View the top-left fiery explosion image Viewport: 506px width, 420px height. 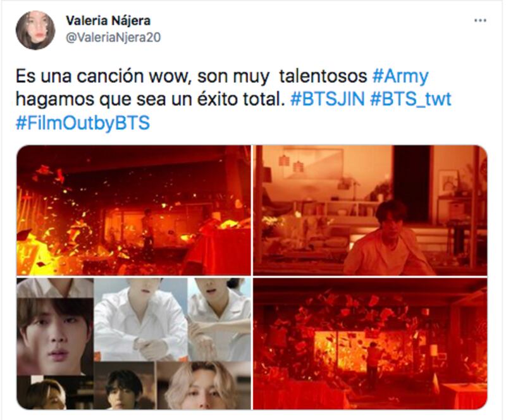click(x=133, y=210)
